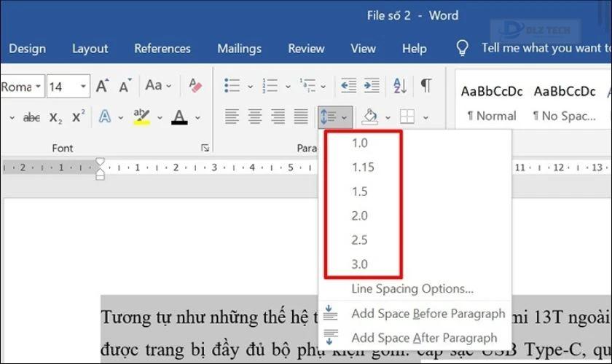Click the first line indent ruler marker

pos(100,162)
